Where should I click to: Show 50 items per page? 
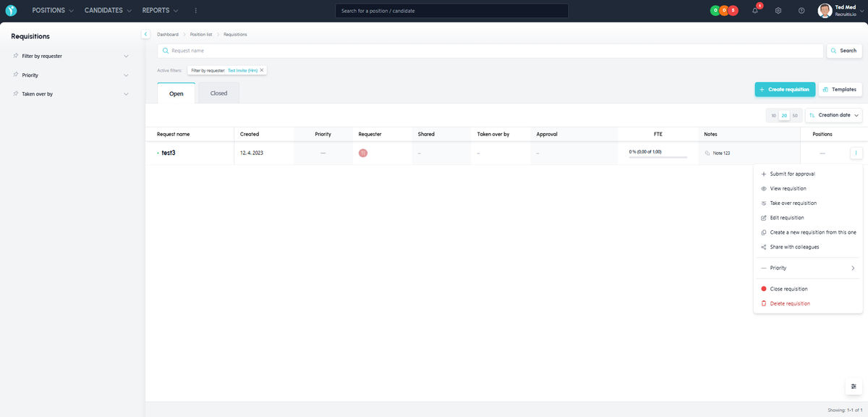tap(795, 115)
